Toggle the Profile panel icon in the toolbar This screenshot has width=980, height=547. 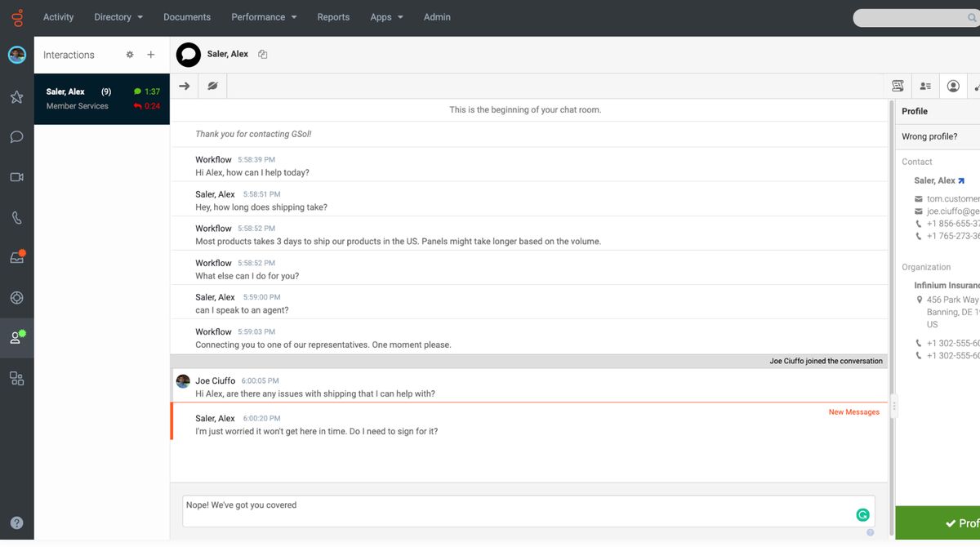click(x=953, y=86)
